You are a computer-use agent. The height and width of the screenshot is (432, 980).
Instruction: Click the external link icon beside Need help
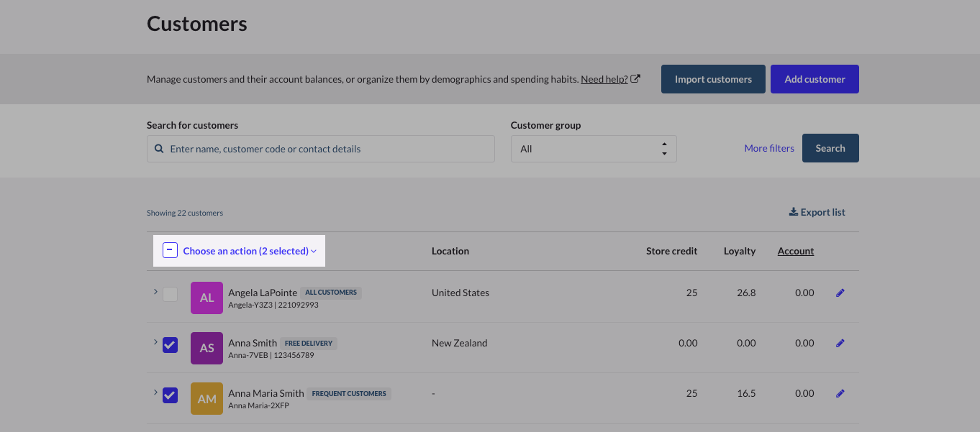point(635,79)
